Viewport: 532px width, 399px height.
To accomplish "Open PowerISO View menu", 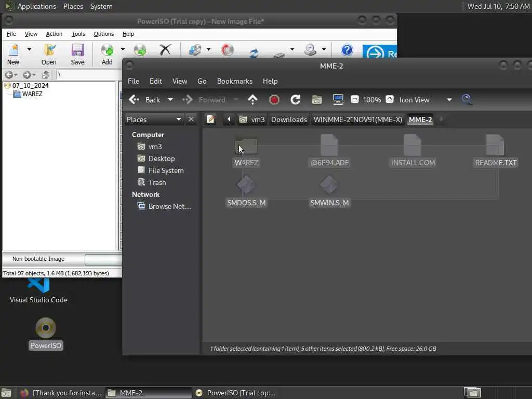I will [31, 34].
